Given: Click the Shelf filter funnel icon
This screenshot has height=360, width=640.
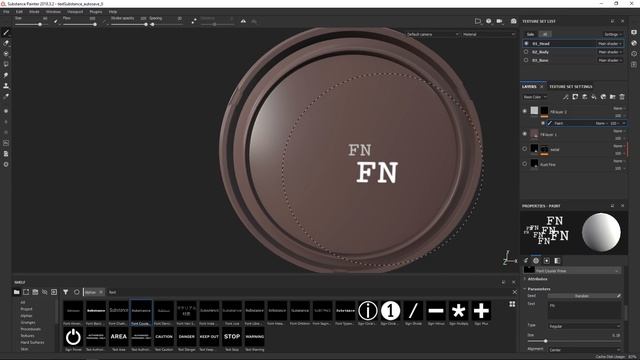Looking at the screenshot, I should (x=65, y=292).
